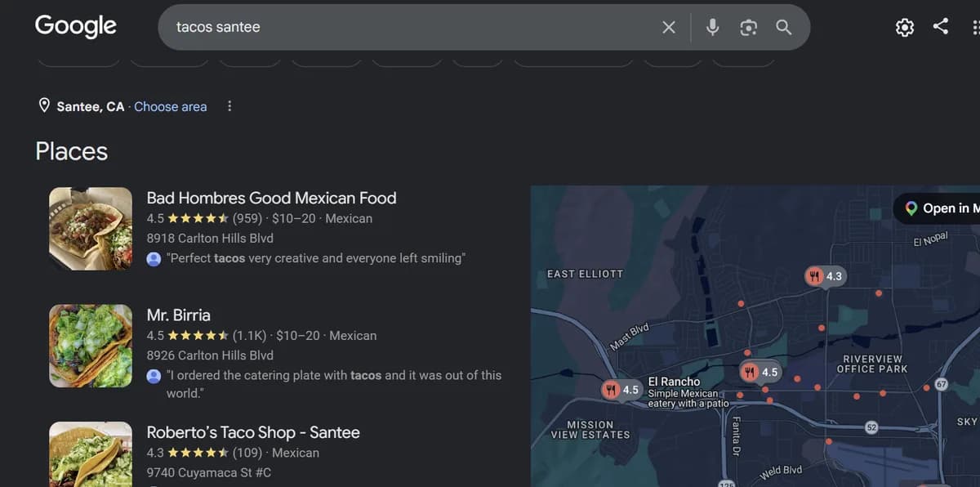This screenshot has height=487, width=980.
Task: Click the East Elliott map label
Action: pyautogui.click(x=585, y=274)
